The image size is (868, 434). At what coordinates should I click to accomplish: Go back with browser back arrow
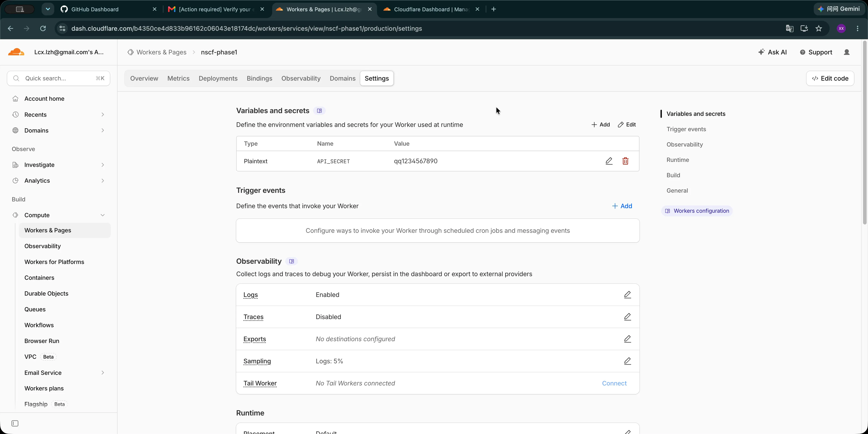pos(10,28)
